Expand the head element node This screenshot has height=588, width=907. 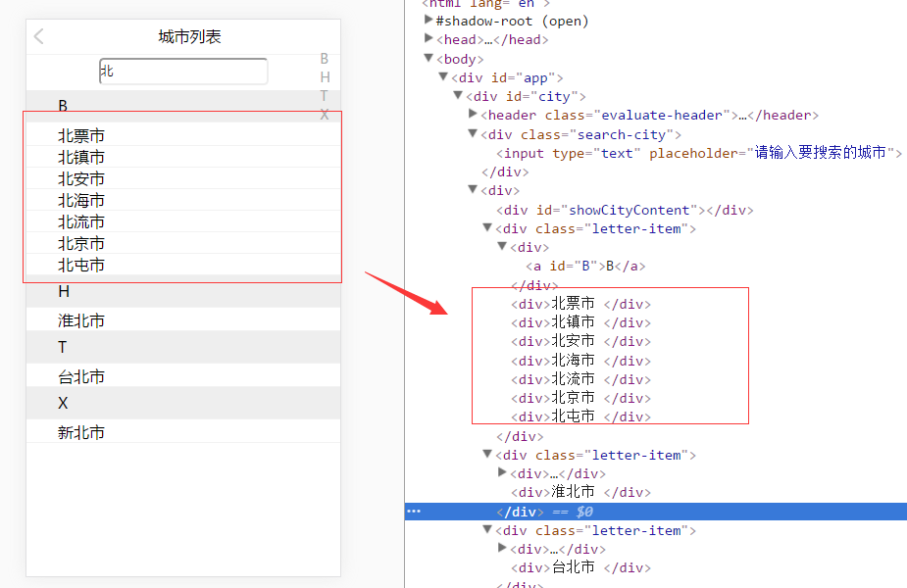point(428,38)
